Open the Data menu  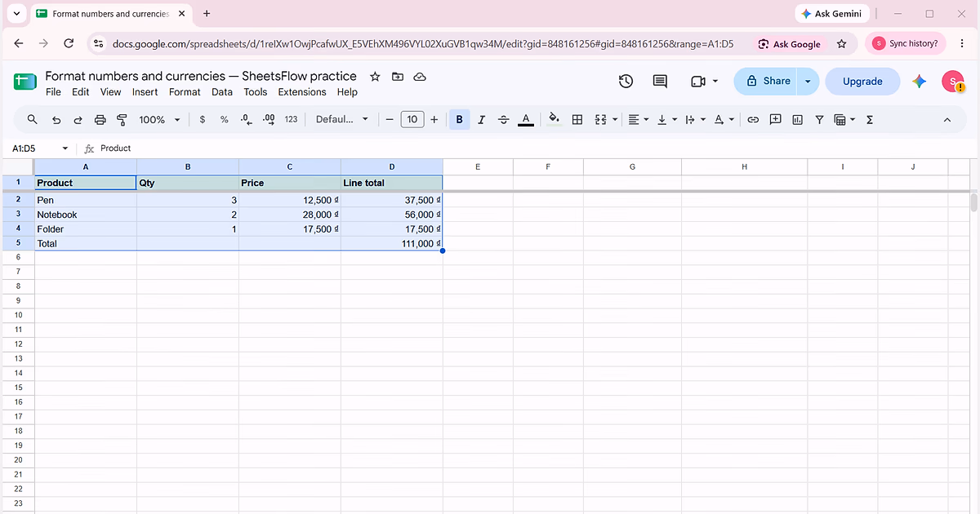[x=222, y=92]
